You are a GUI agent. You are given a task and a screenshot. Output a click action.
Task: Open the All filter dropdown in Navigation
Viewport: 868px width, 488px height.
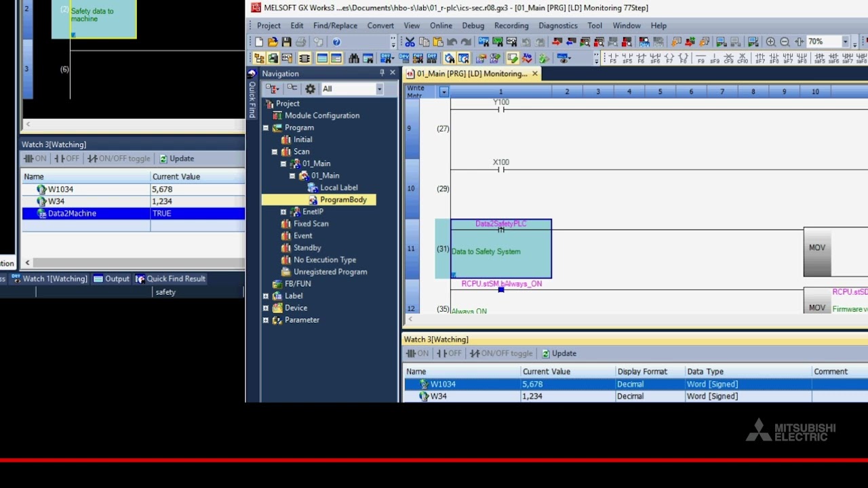point(379,89)
